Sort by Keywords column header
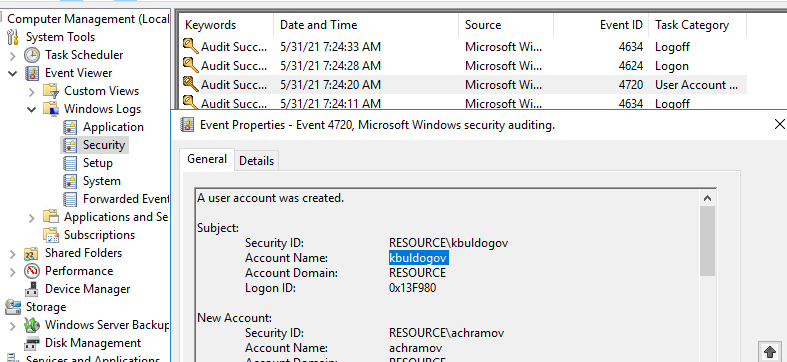This screenshot has width=787, height=362. (227, 25)
